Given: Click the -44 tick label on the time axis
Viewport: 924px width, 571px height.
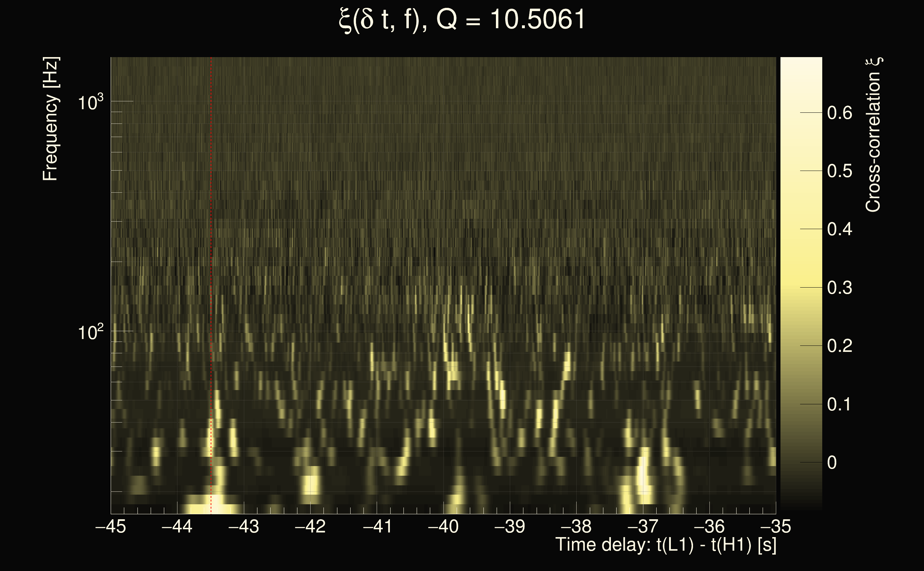Looking at the screenshot, I should (x=177, y=526).
